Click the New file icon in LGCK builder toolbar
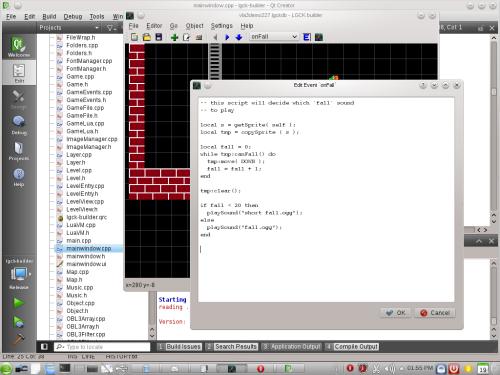 [x=134, y=37]
